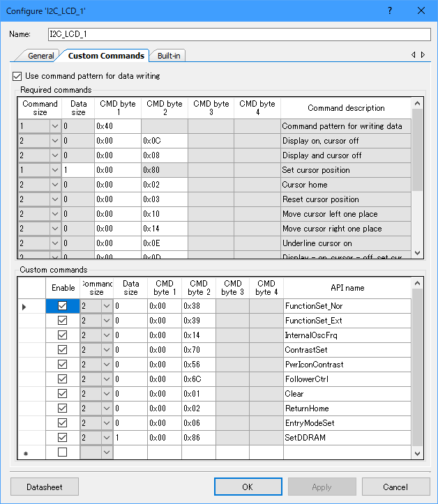This screenshot has height=504, width=438.
Task: Click the tab scroll left arrow
Action: pyautogui.click(x=414, y=55)
